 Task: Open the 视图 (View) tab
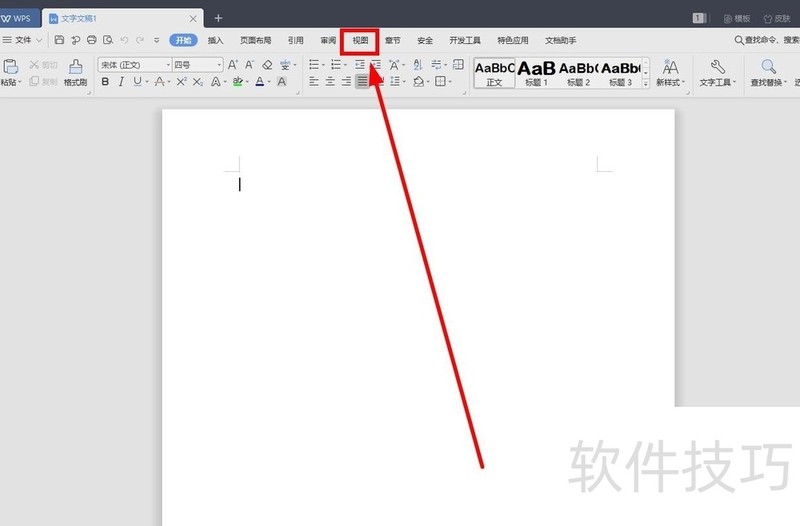[x=360, y=40]
